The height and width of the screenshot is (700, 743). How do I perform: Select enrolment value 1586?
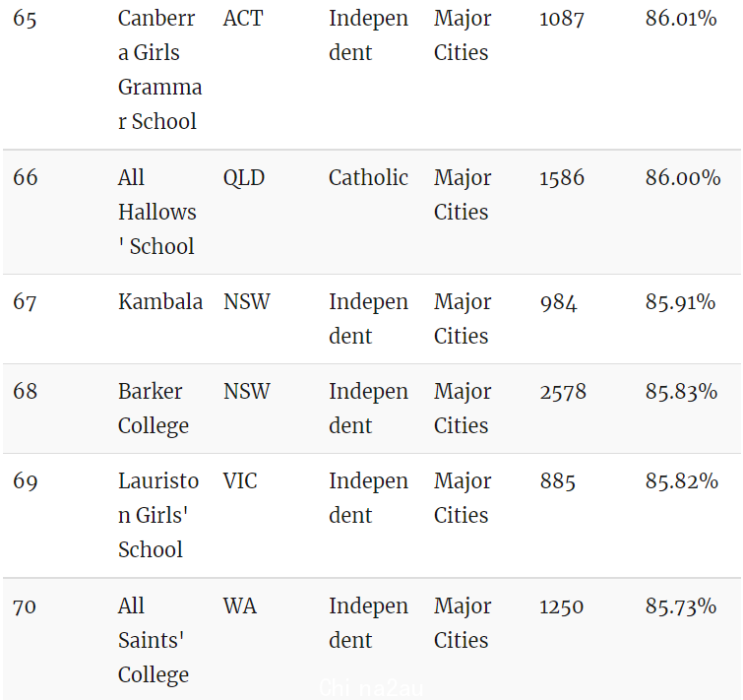click(x=562, y=178)
